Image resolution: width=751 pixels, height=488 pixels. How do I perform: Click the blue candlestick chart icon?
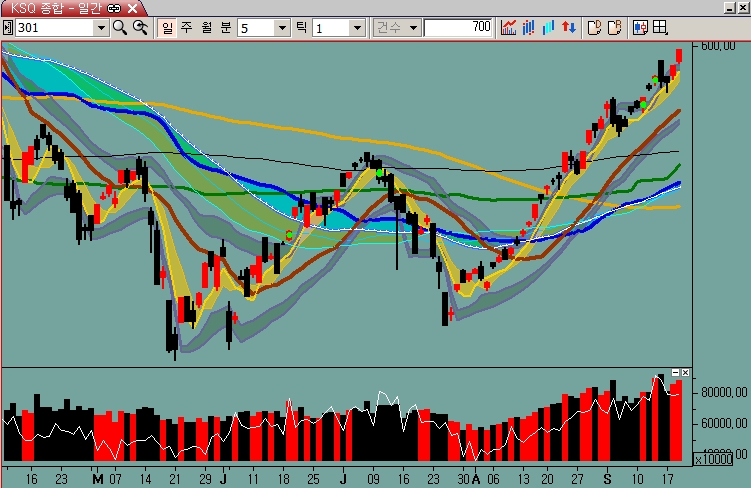640,28
